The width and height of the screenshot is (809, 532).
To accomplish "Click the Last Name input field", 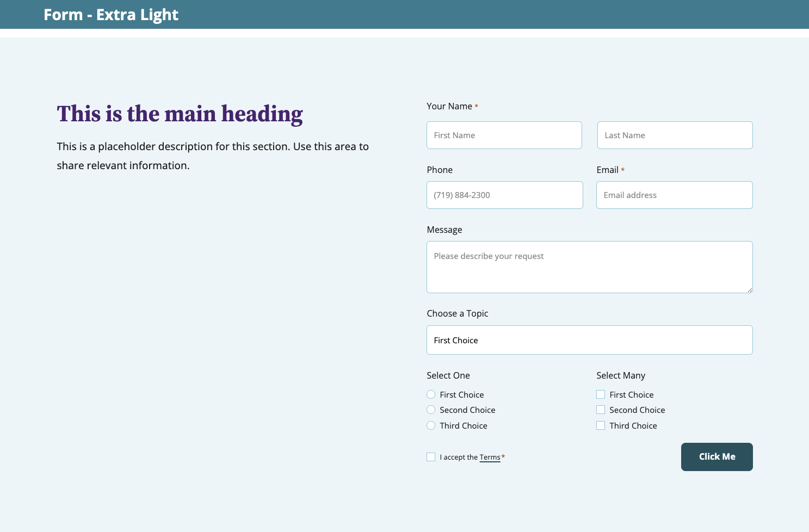I will (x=675, y=135).
